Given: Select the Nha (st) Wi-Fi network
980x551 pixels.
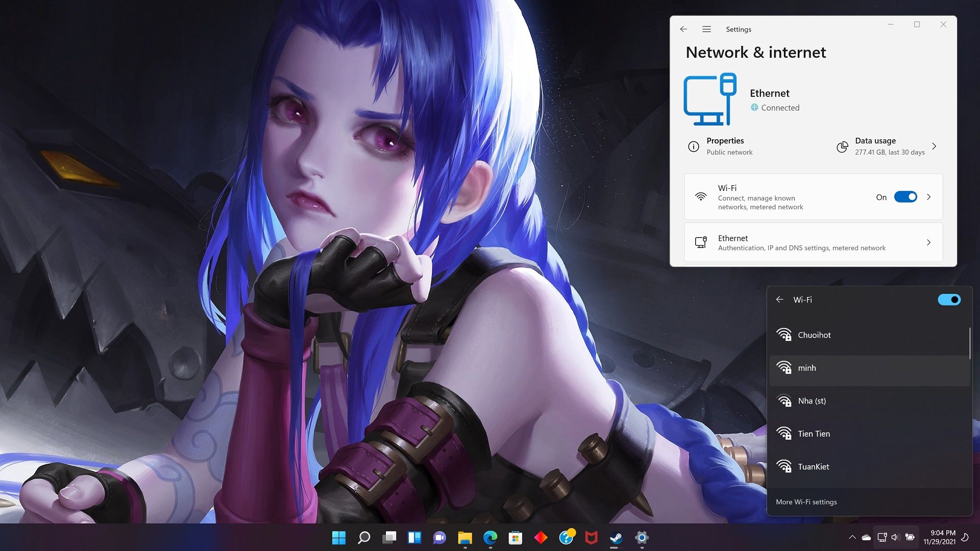Looking at the screenshot, I should [869, 401].
